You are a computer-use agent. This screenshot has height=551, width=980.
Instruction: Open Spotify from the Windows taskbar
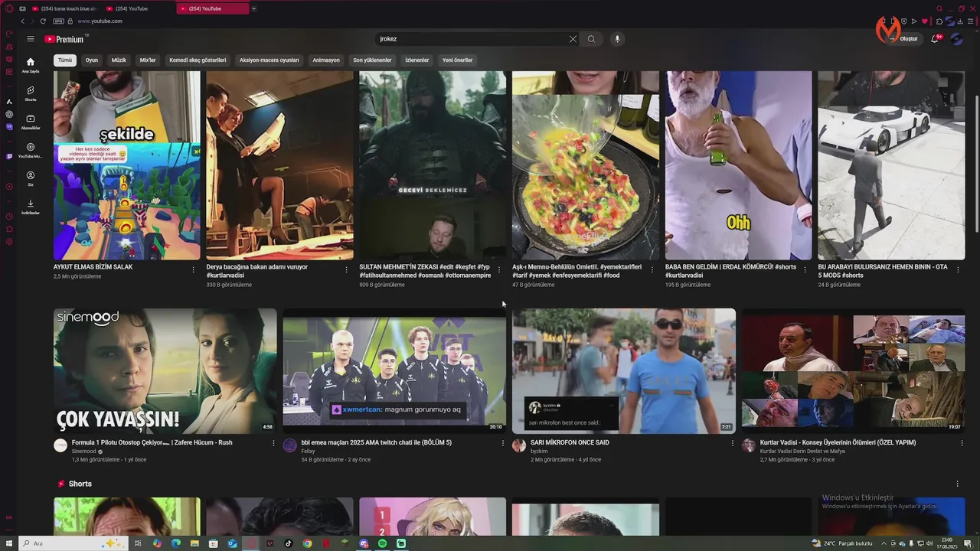point(383,543)
